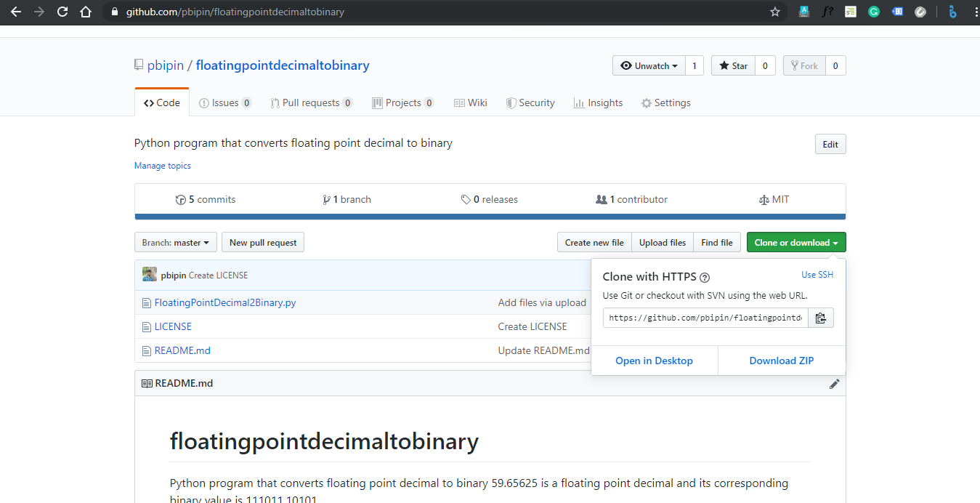This screenshot has height=503, width=980.
Task: Go back using browser back arrow
Action: coord(16,12)
